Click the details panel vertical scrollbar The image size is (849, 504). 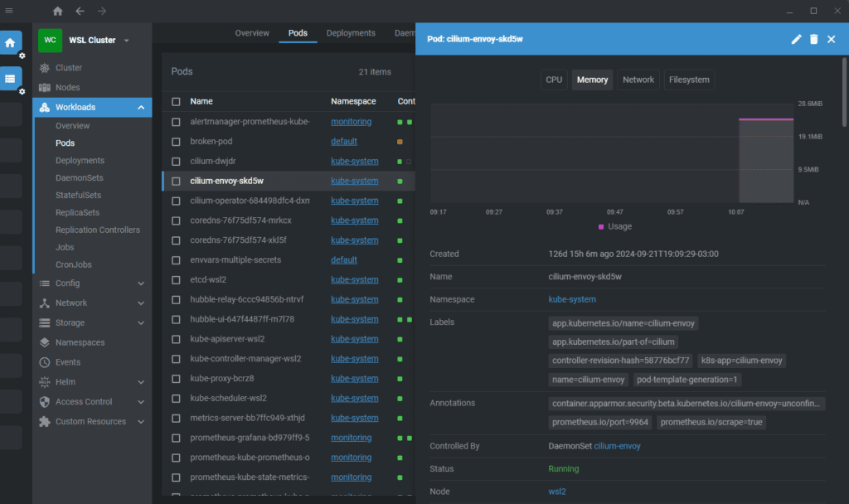point(844,92)
